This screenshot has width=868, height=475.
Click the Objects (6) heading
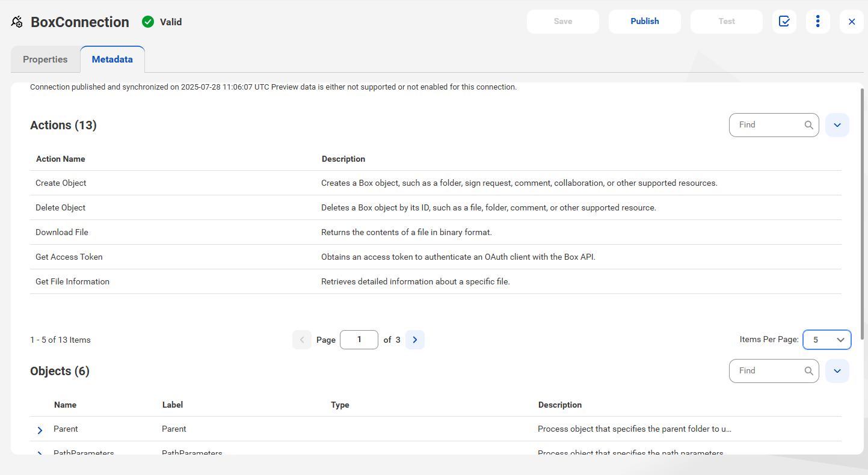point(60,371)
